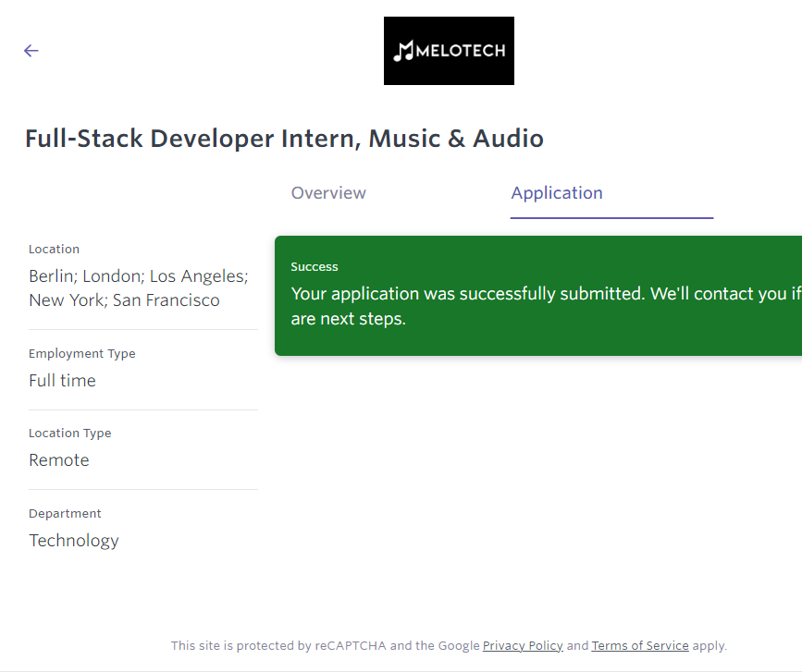Screen dimensions: 802x672
Task: Click the Full-Stack Developer Intern job title
Action: click(284, 139)
